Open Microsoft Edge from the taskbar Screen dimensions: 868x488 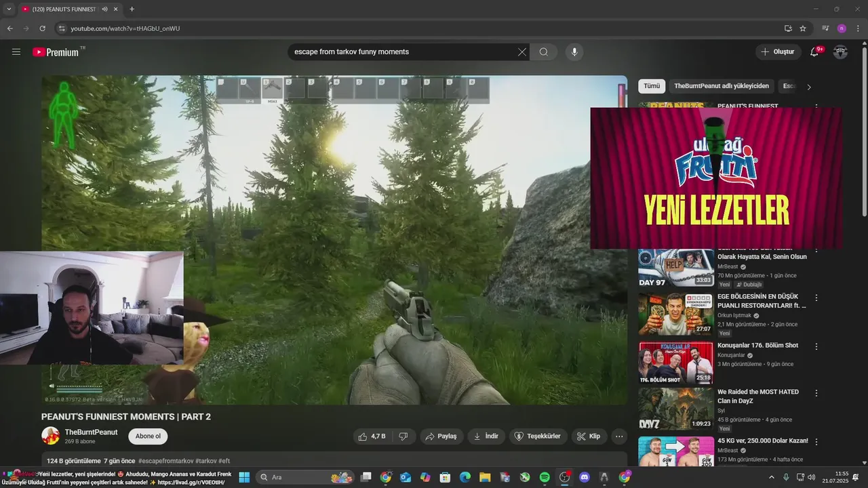point(465,477)
